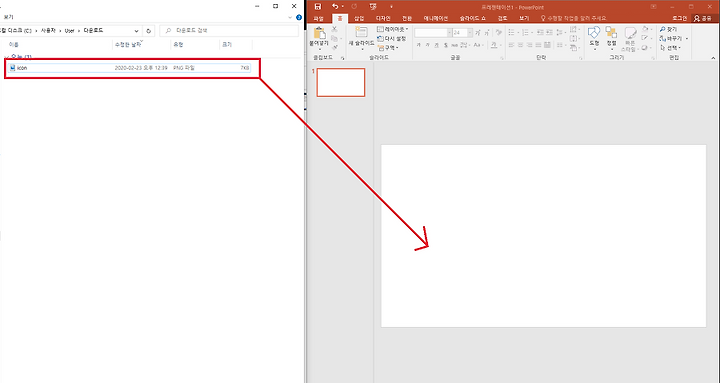Apply bullet list to paragraph
Viewport: 720px width, 383px height.
[x=513, y=33]
